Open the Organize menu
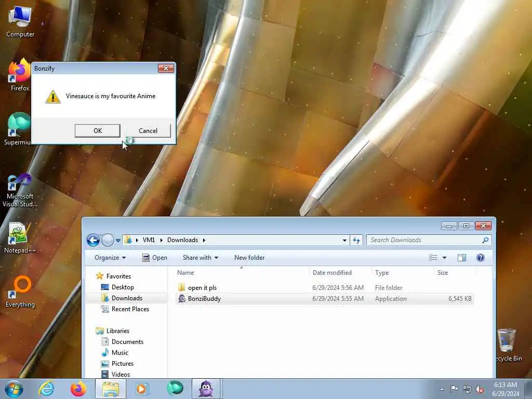 [x=110, y=258]
